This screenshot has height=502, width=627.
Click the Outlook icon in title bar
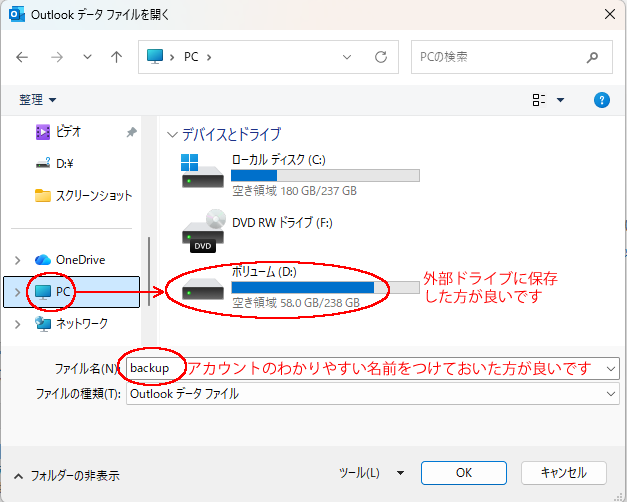(16, 14)
